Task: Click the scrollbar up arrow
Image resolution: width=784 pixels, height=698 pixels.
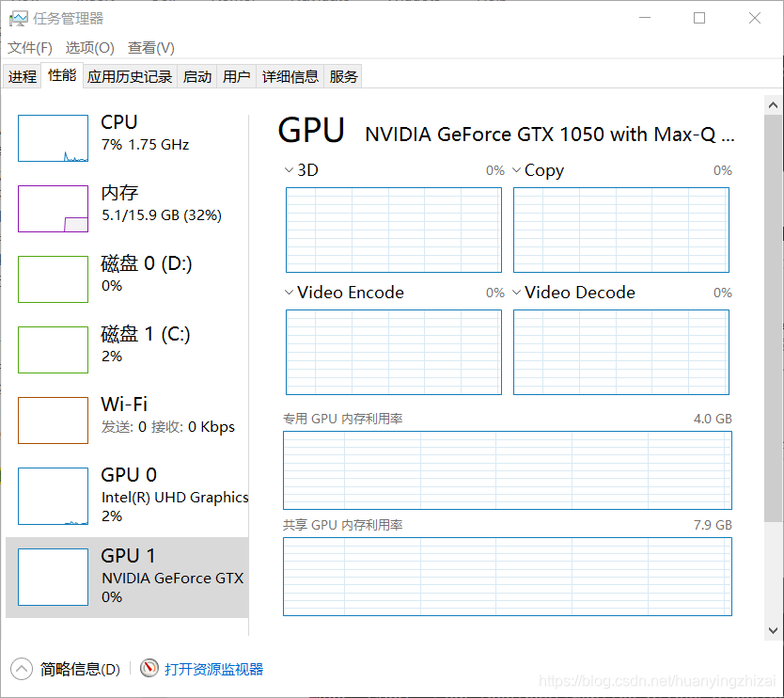Action: coord(773,105)
